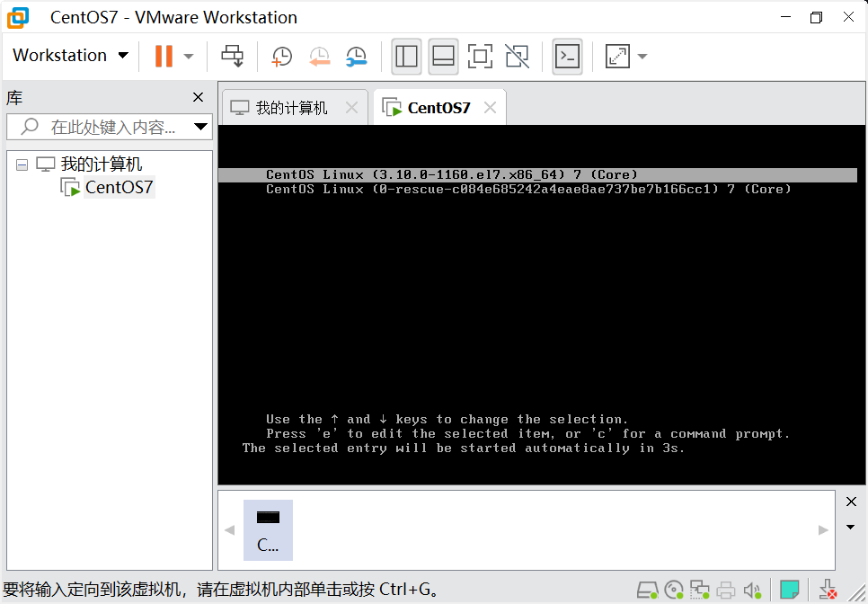Open the power options dropdown arrow
This screenshot has width=868, height=604.
[x=189, y=56]
